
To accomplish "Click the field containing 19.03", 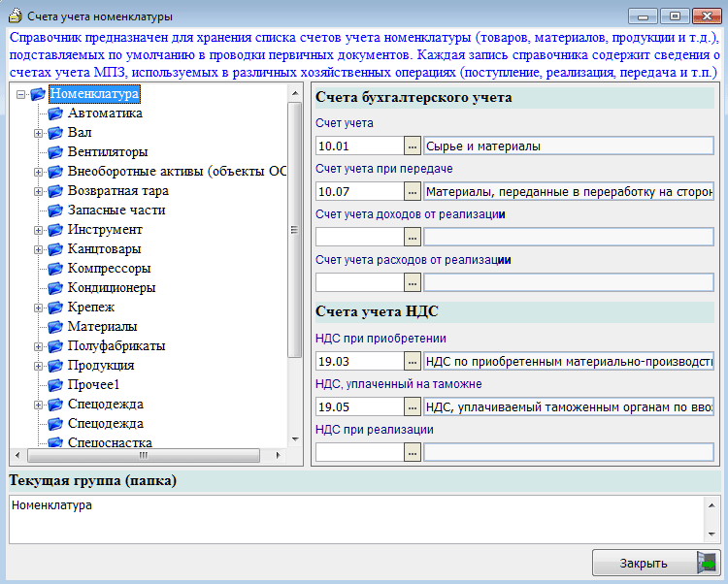I will (x=360, y=361).
